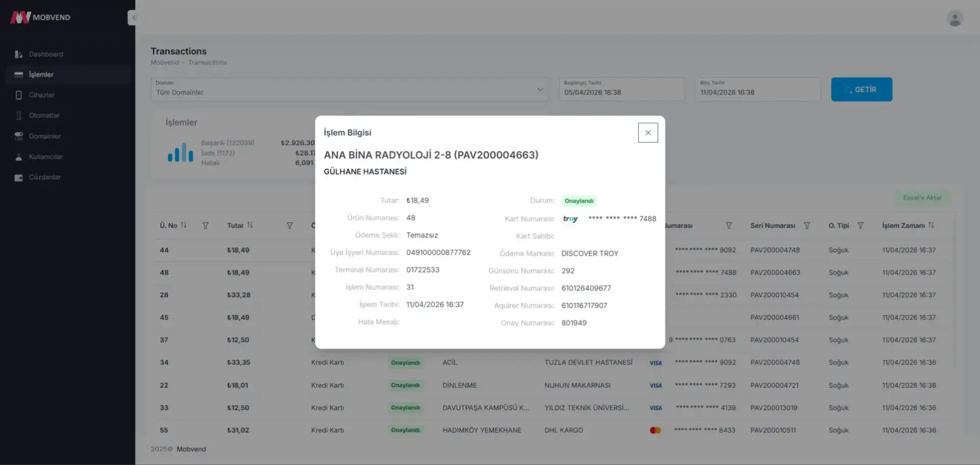
Task: Open filter for Tutar column
Action: pos(290,226)
